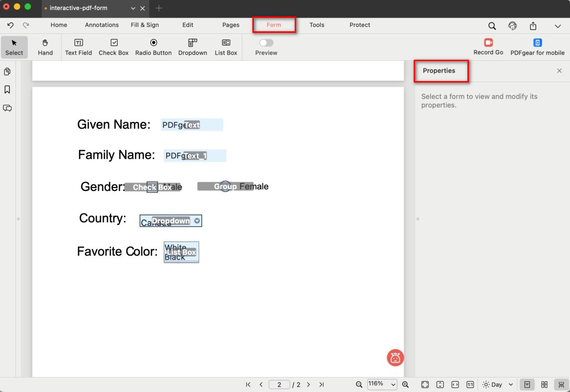
Task: Switch to the Annotations tab
Action: pos(102,25)
